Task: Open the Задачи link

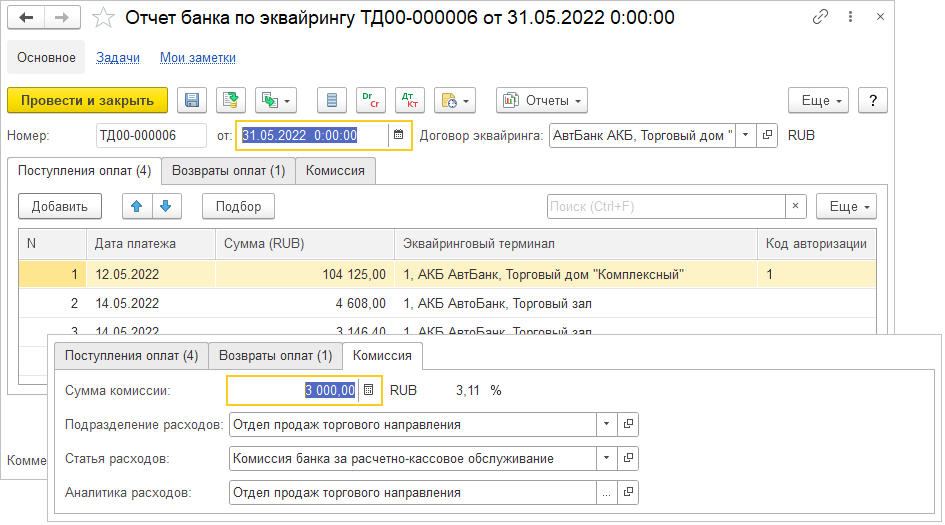Action: click(118, 58)
